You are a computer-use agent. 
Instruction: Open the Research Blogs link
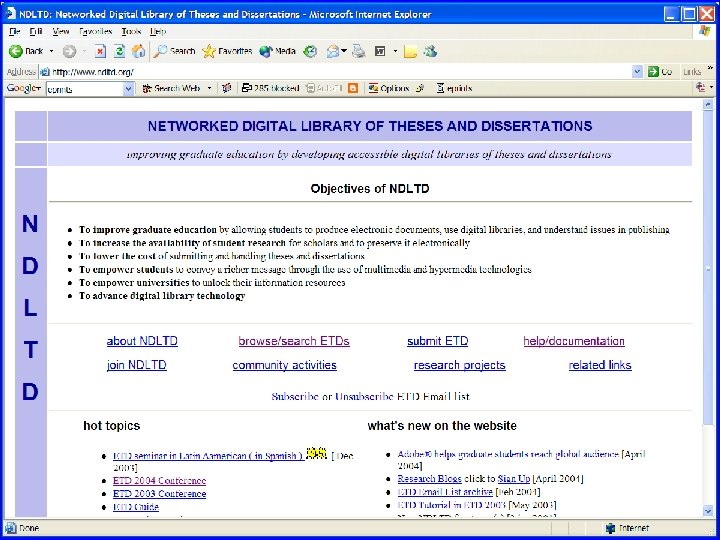pyautogui.click(x=429, y=479)
